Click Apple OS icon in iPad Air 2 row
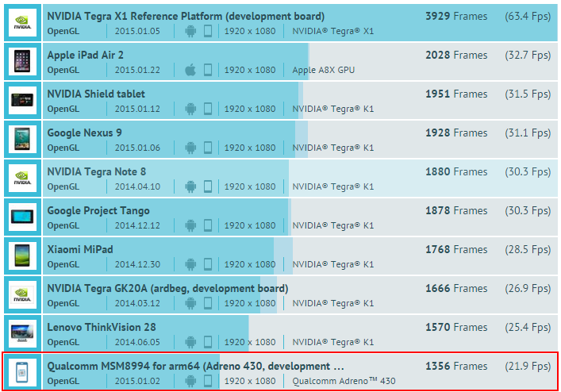The height and width of the screenshot is (392, 561). (190, 70)
